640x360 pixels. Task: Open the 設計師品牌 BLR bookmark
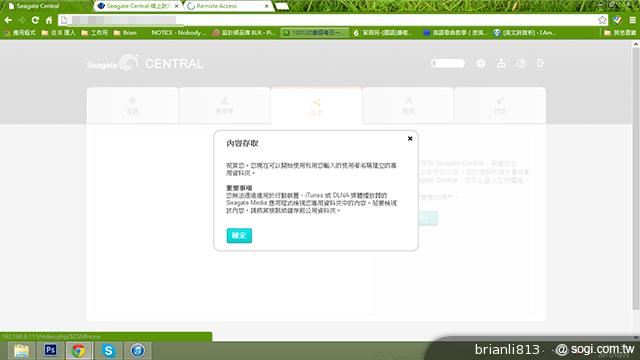coord(244,33)
